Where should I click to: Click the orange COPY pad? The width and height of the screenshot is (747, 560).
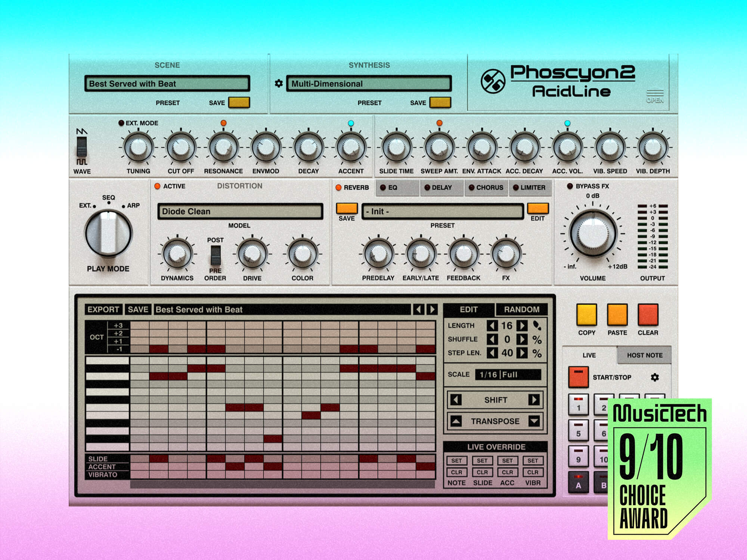(x=586, y=315)
